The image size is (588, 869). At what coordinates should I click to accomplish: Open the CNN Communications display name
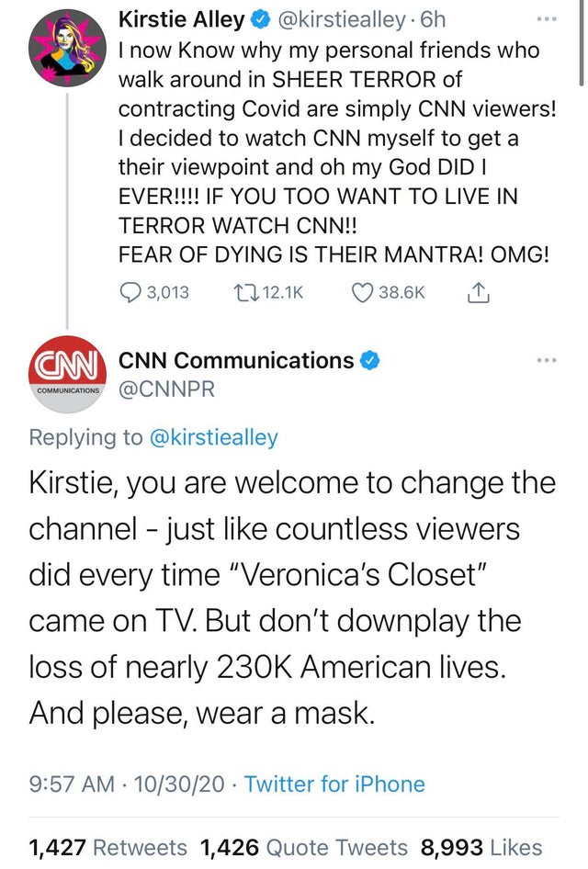click(x=236, y=361)
